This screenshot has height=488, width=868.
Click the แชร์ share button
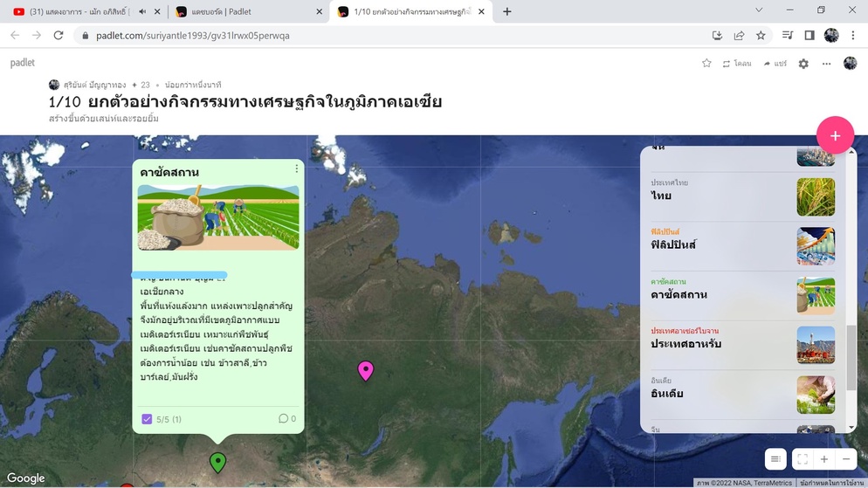(775, 64)
